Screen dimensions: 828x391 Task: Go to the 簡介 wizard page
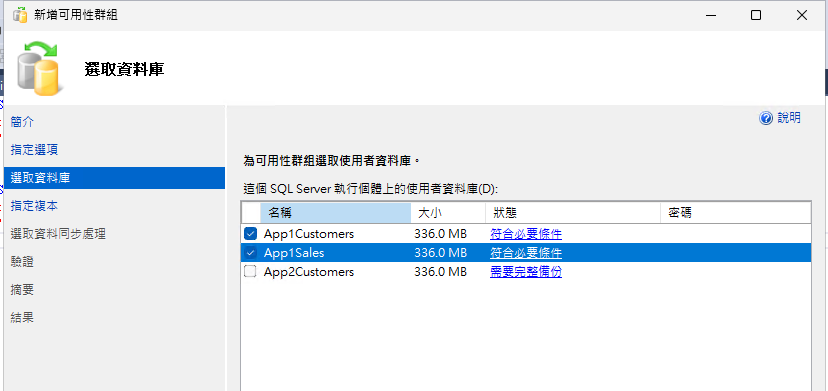[x=22, y=122]
